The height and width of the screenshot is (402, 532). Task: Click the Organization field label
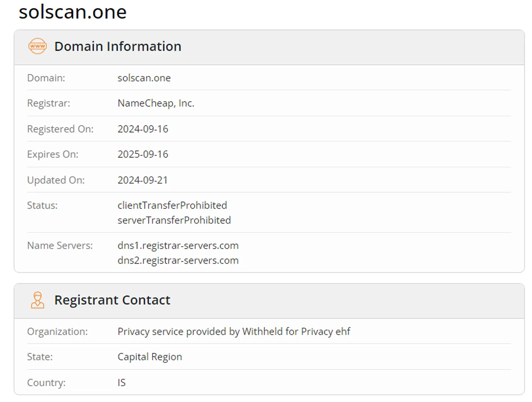coord(57,332)
